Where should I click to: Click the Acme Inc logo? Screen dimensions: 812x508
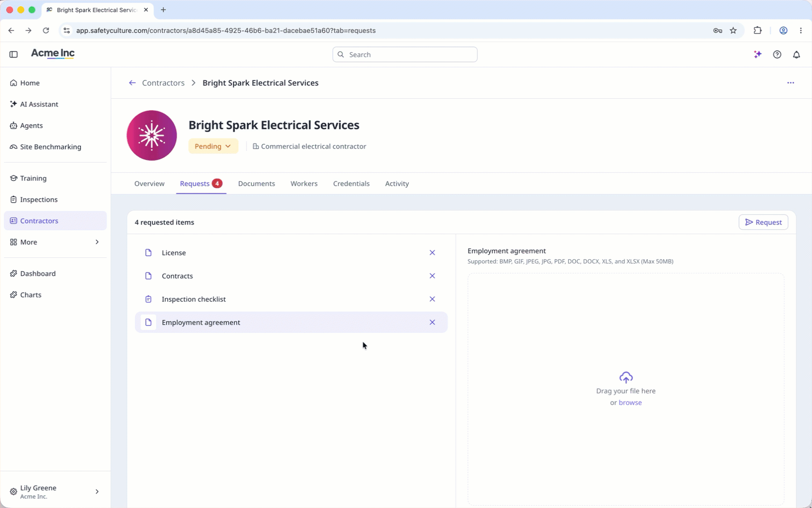tap(53, 54)
